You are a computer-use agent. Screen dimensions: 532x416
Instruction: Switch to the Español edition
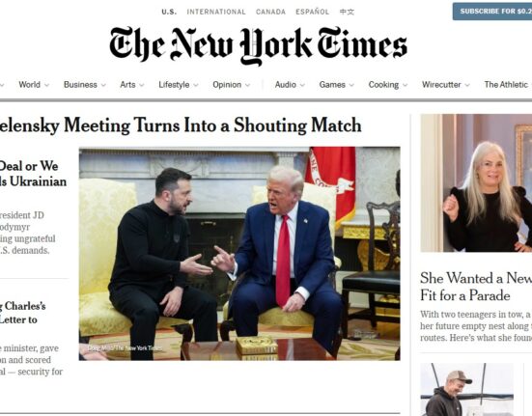pos(312,12)
